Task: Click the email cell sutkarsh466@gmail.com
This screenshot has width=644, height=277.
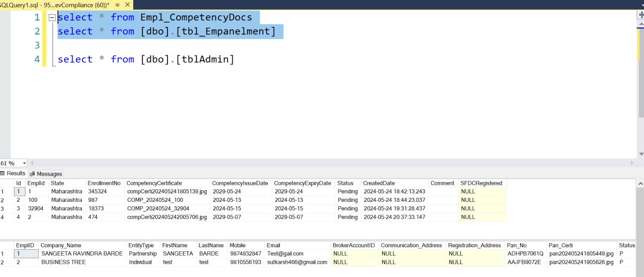Action: click(297, 262)
